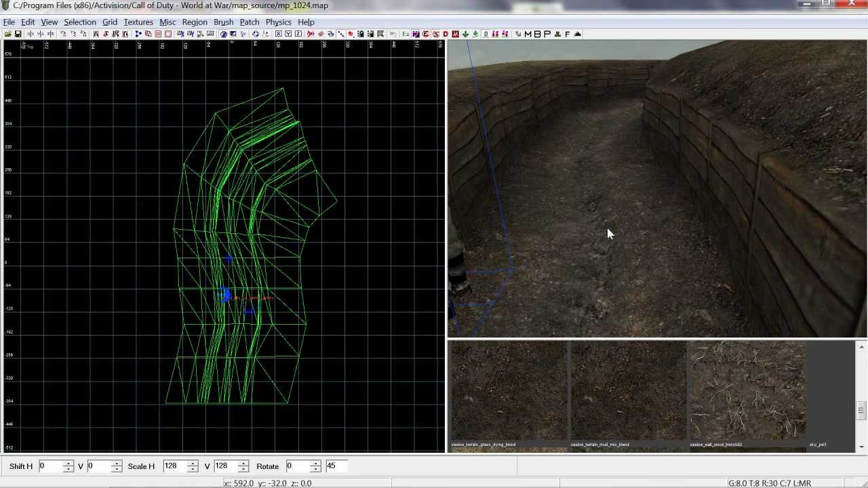Click the circled C toolbar icon
Screen dimensions: 868x488
click(426, 34)
